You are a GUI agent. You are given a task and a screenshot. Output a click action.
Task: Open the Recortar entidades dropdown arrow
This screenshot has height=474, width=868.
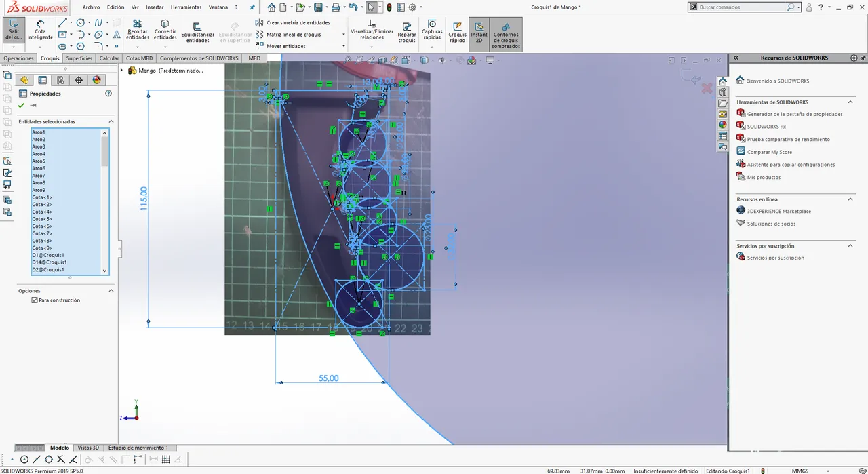click(138, 46)
